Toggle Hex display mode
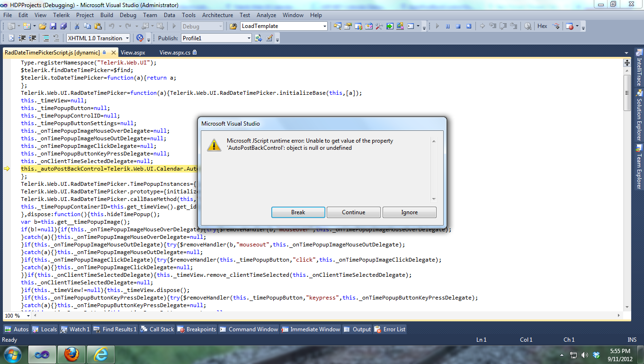644x364 pixels. (x=542, y=26)
